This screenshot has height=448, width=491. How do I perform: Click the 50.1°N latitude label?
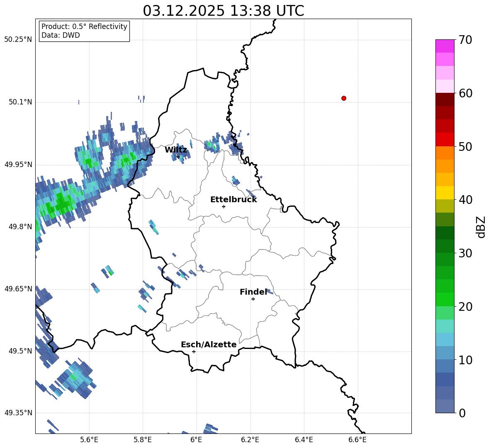[20, 102]
